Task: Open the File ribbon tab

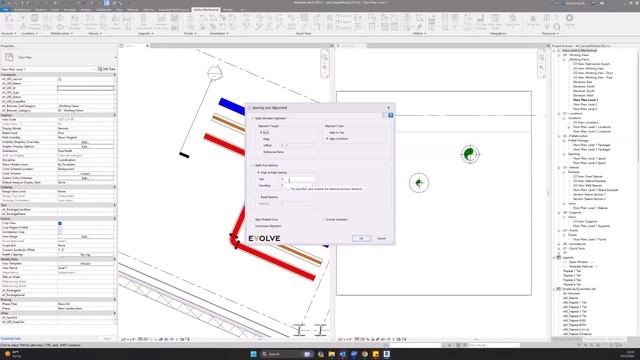Action: coord(6,9)
